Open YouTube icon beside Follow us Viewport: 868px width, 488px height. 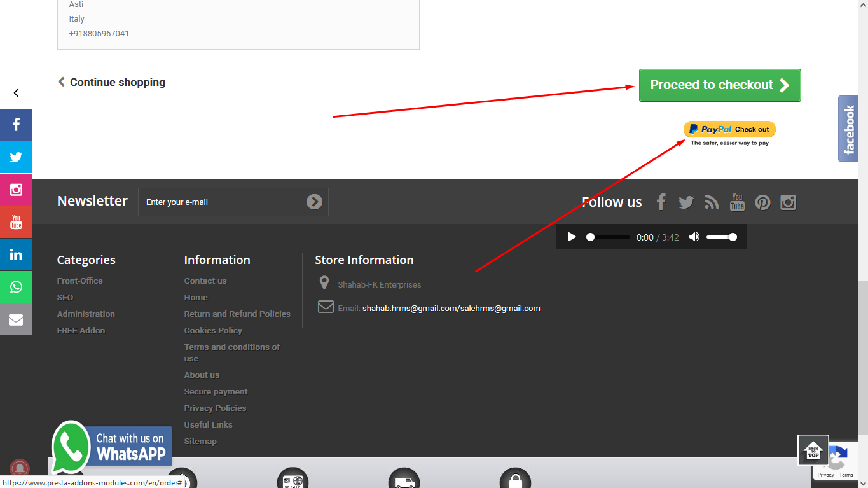click(737, 202)
